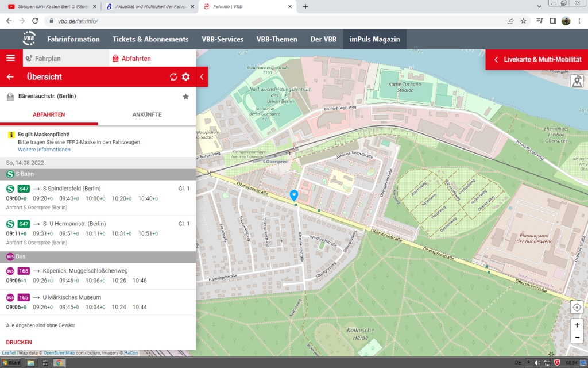Open a new browser tab

(305, 6)
